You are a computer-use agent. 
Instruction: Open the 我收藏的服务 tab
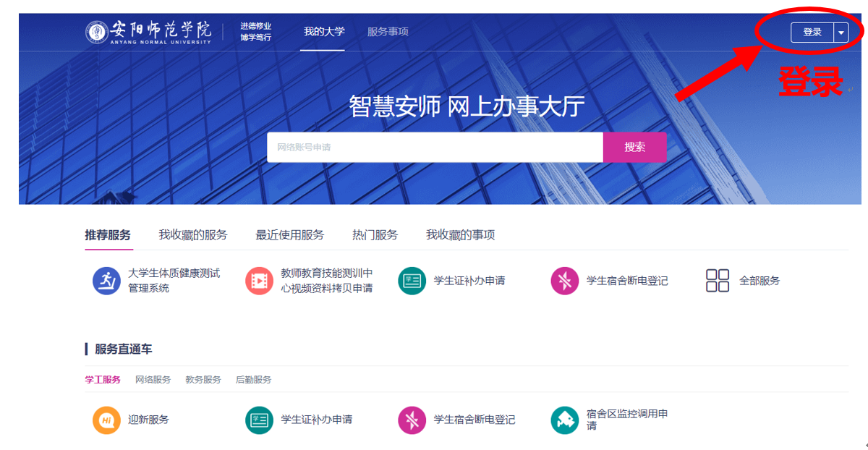coord(193,235)
